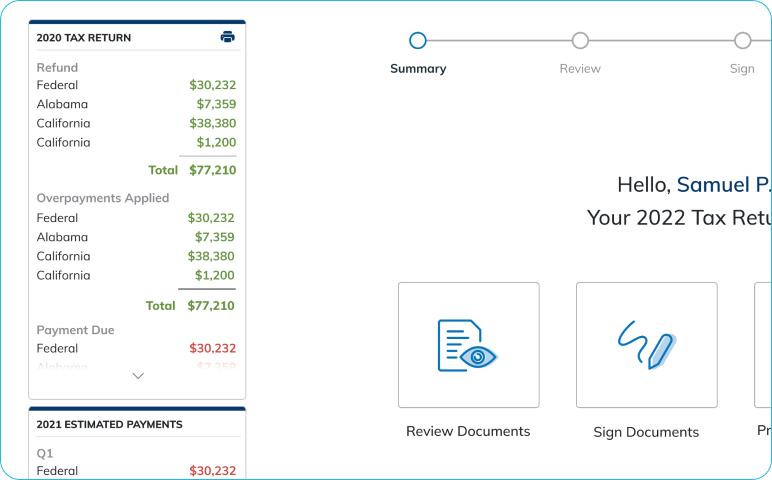772x480 pixels.
Task: Print the 2020 Tax Return
Action: 227,37
